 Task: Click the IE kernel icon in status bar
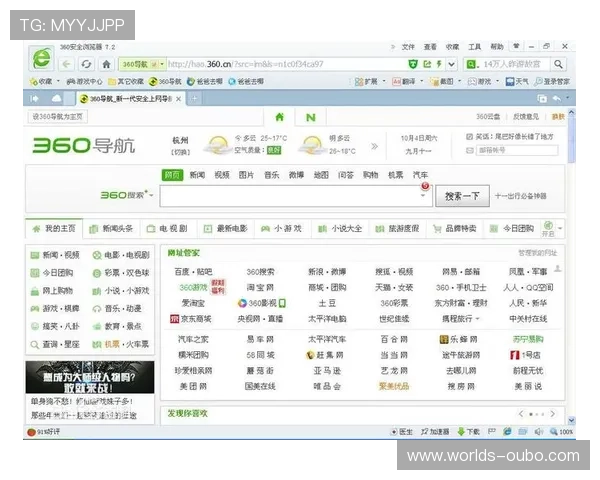pyautogui.click(x=507, y=431)
